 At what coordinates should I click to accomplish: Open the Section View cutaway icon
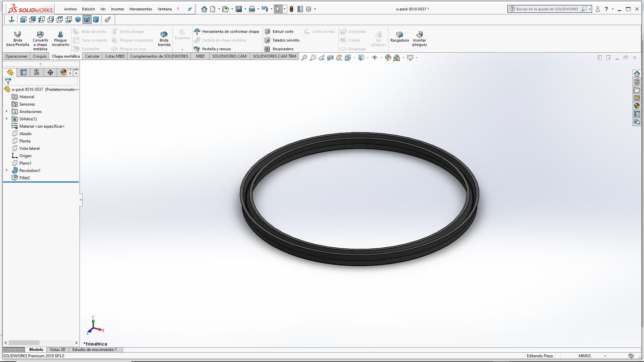click(330, 58)
